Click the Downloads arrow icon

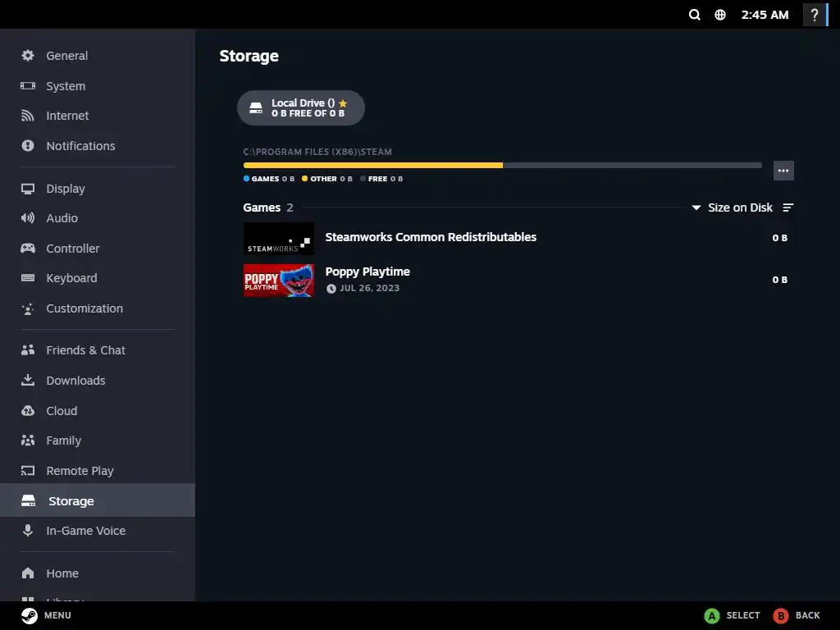(28, 380)
